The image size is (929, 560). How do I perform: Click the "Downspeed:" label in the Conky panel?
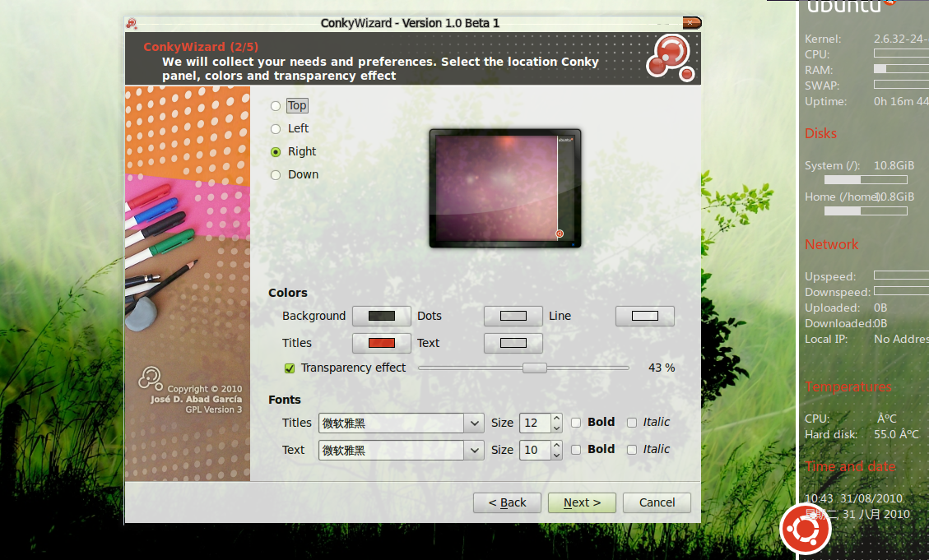click(838, 292)
